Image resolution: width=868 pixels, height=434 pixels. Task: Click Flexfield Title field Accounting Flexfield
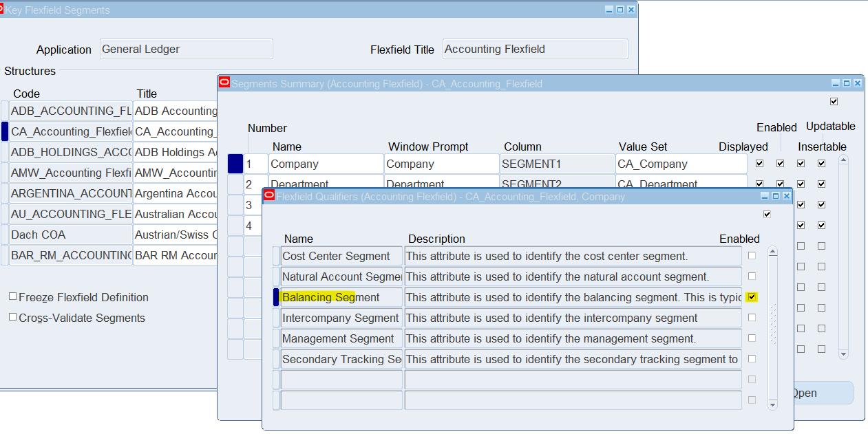535,49
